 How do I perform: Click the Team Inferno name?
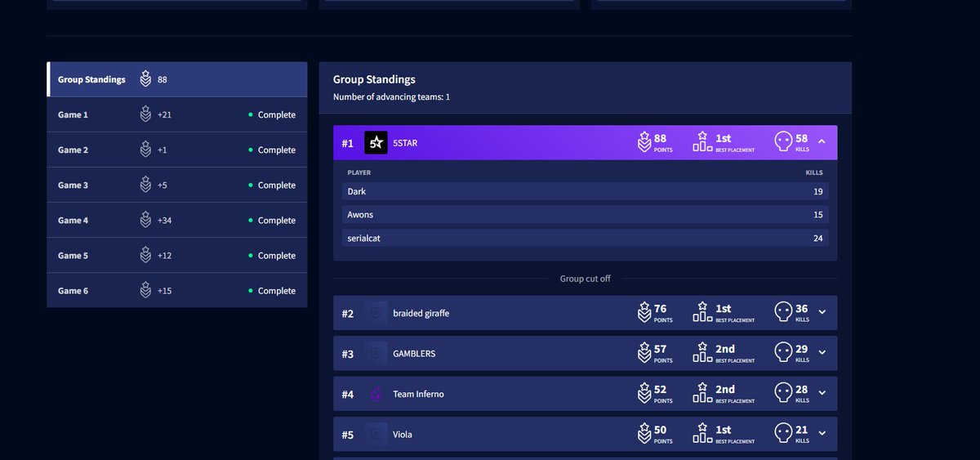click(x=418, y=394)
